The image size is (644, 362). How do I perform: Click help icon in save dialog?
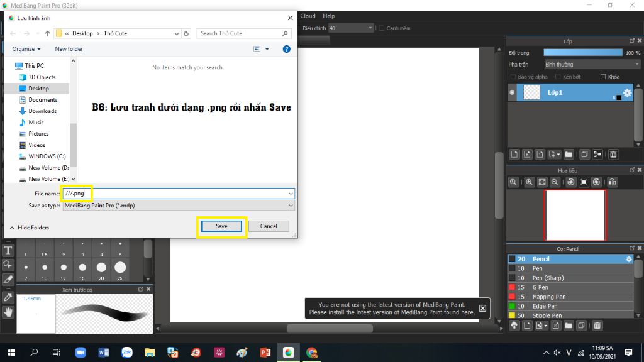[287, 49]
